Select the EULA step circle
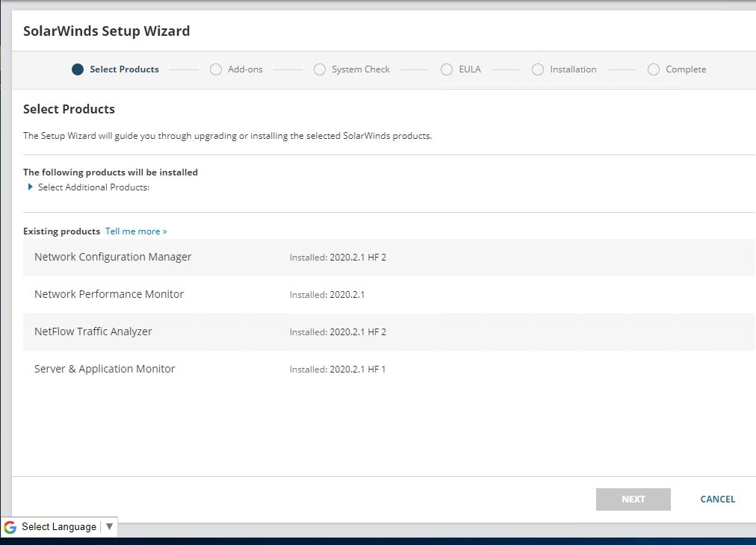This screenshot has width=756, height=545. [x=447, y=69]
